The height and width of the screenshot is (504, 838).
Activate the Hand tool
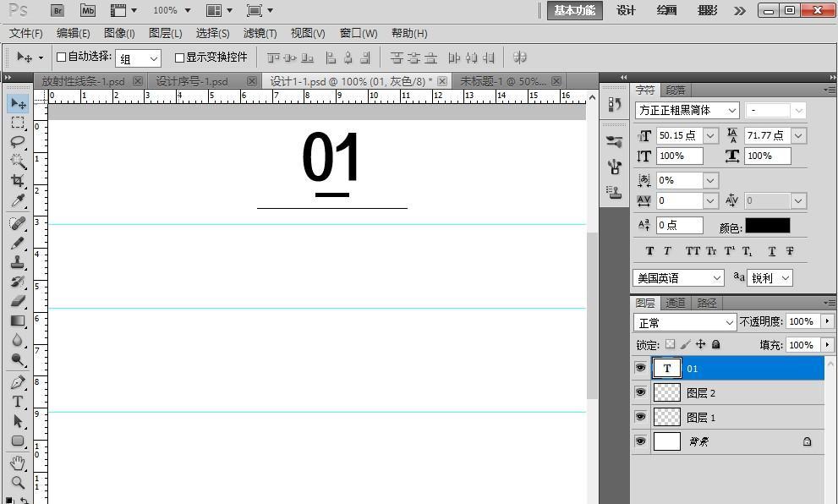[x=18, y=463]
